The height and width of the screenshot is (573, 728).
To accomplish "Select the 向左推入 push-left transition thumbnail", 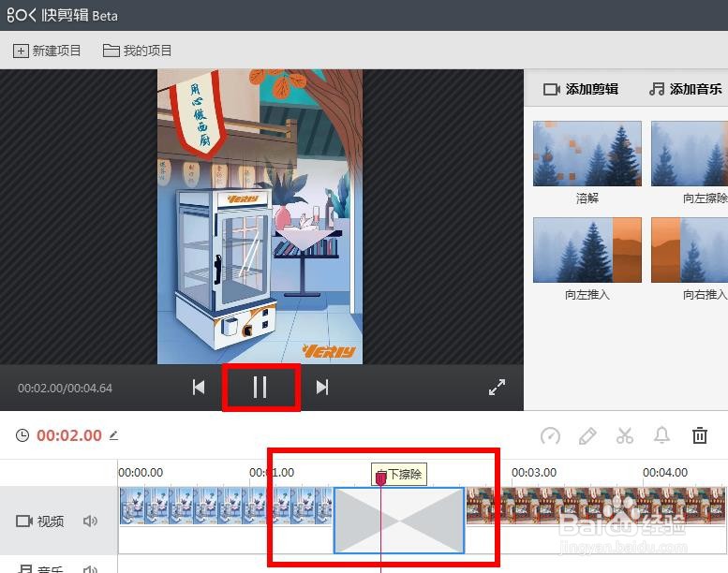I will click(x=587, y=250).
